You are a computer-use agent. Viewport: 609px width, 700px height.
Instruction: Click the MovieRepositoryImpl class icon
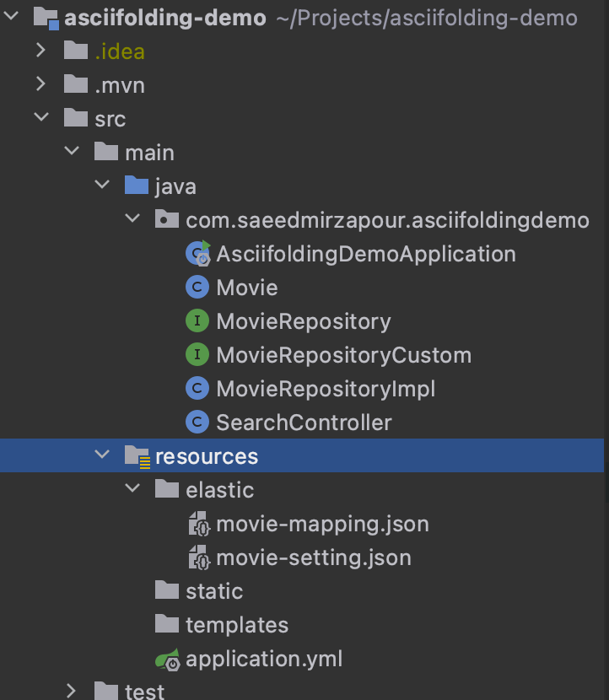197,388
